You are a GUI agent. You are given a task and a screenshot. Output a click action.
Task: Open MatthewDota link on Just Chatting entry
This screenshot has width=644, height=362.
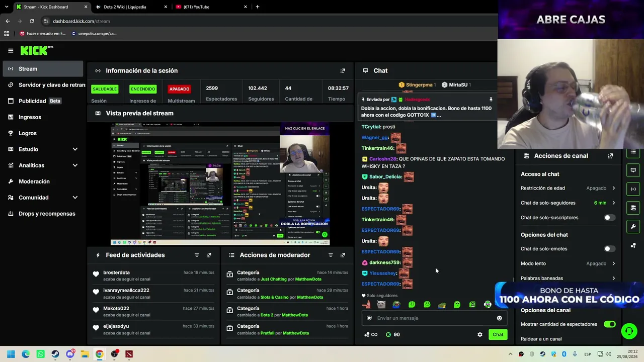308,279
